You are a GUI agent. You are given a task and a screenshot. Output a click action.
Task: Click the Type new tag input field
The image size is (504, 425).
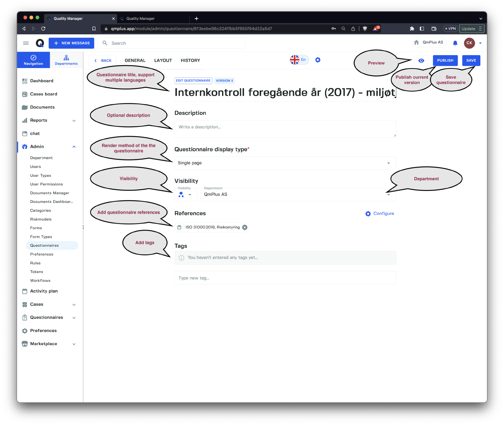285,278
